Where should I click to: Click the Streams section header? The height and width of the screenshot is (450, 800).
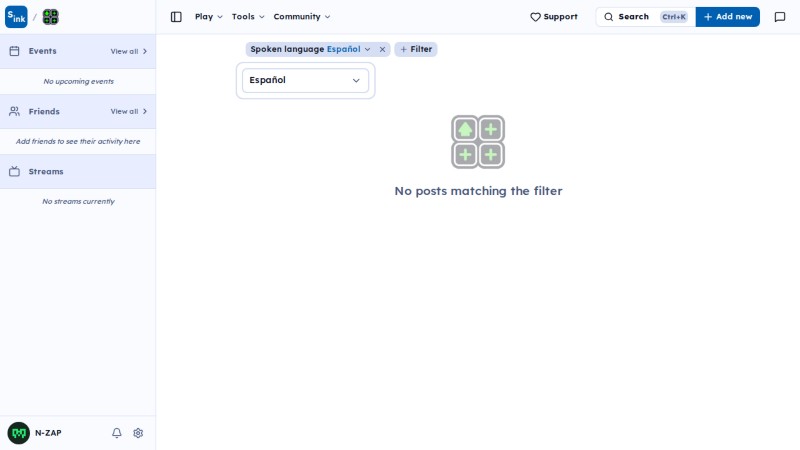pos(78,171)
